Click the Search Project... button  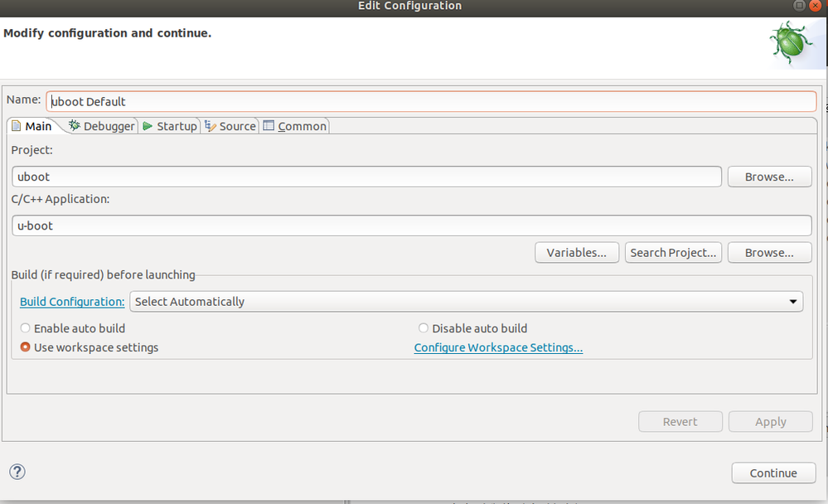click(x=673, y=253)
